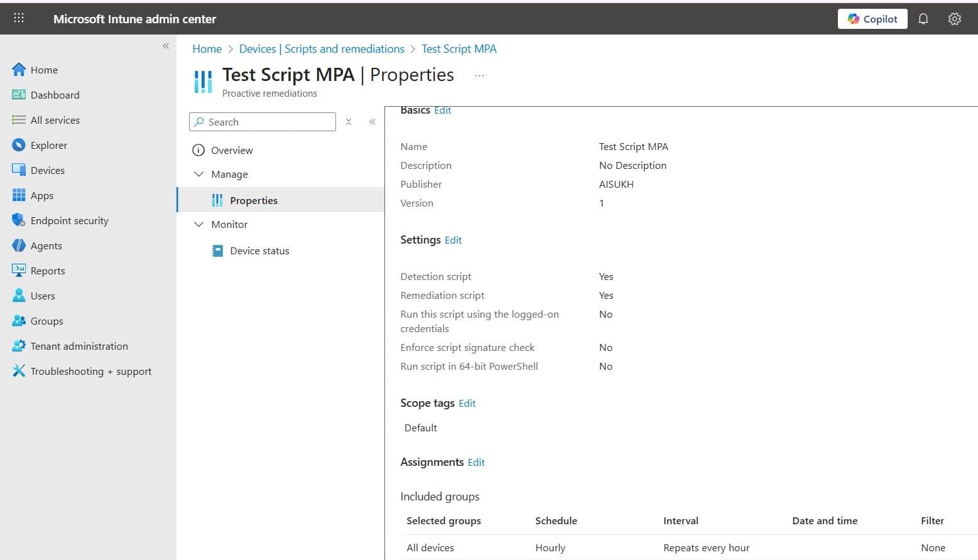
Task: Open the ellipsis menu beside Properties title
Action: click(479, 75)
